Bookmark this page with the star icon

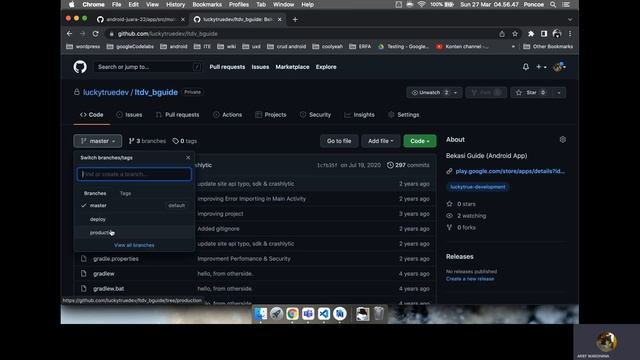point(515,34)
